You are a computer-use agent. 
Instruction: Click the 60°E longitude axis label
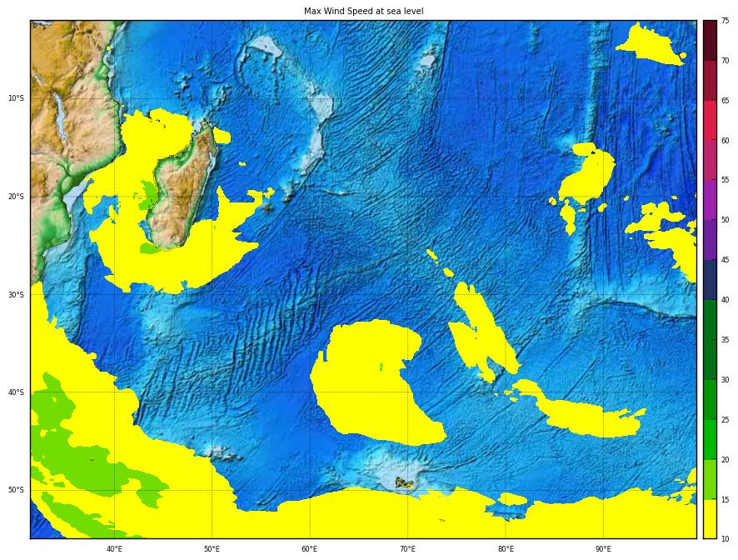[309, 549]
